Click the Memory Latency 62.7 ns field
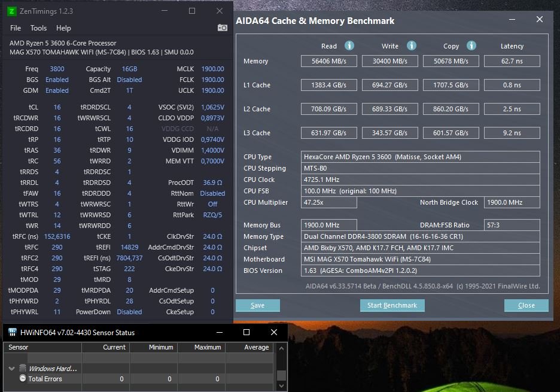Image resolution: width=560 pixels, height=392 pixels. pyautogui.click(x=512, y=61)
